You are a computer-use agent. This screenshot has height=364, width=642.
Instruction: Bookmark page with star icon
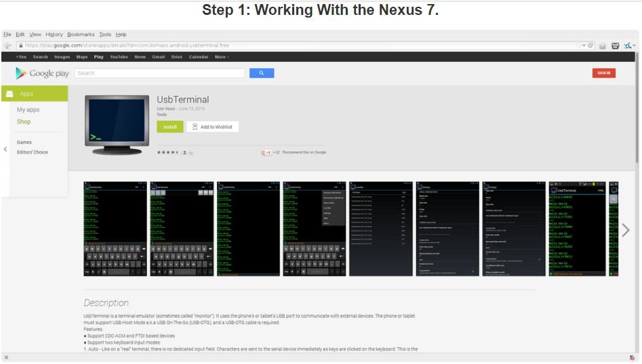tap(578, 45)
